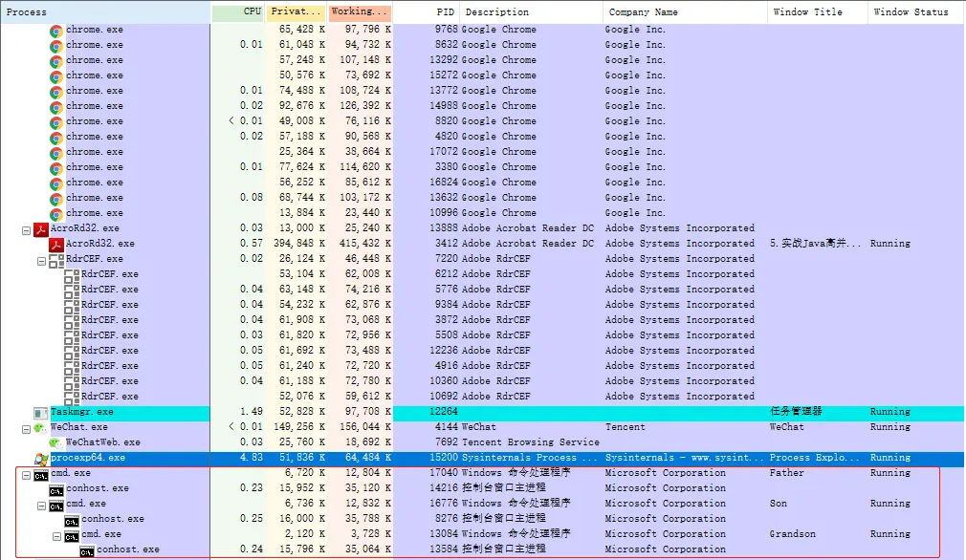This screenshot has height=560, width=966.
Task: Select Chrome icon of process PID 14988
Action: point(56,108)
